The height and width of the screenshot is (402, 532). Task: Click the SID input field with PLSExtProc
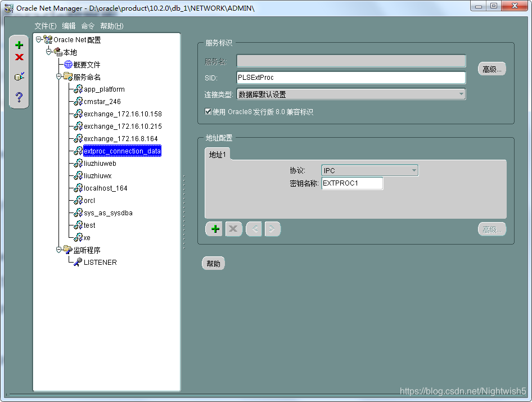point(351,78)
